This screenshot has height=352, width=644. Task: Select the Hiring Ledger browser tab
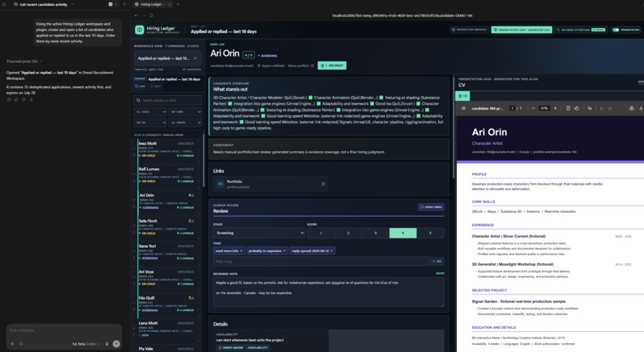[153, 4]
